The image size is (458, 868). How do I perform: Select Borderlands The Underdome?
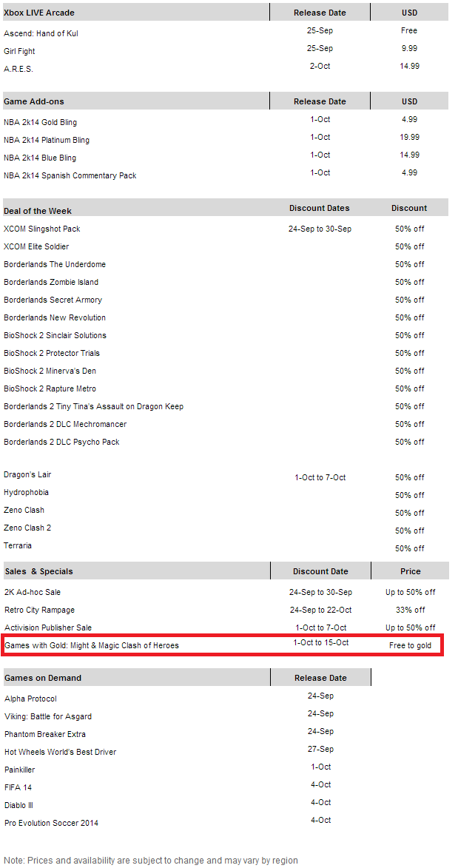tap(55, 264)
